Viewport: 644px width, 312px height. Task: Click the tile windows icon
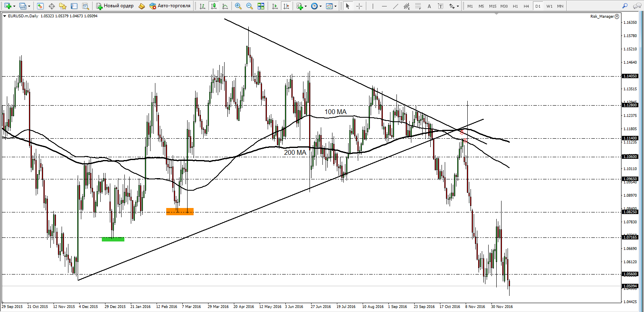[x=261, y=6]
